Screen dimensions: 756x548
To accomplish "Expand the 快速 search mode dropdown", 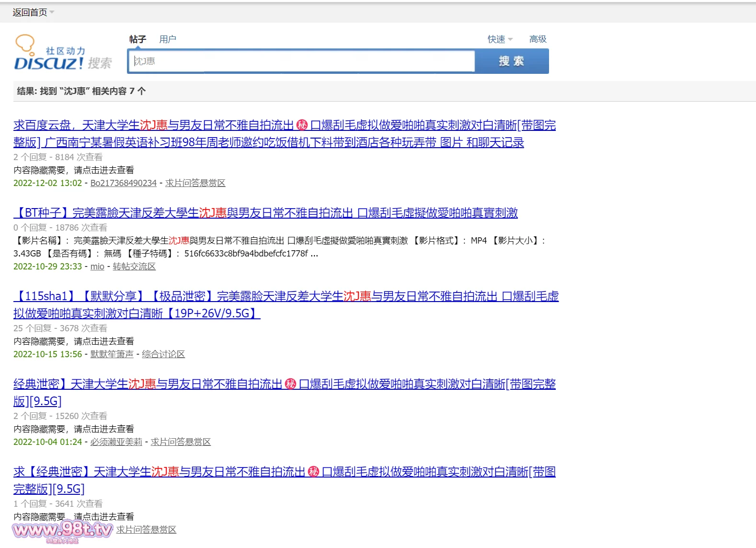I will (x=500, y=39).
